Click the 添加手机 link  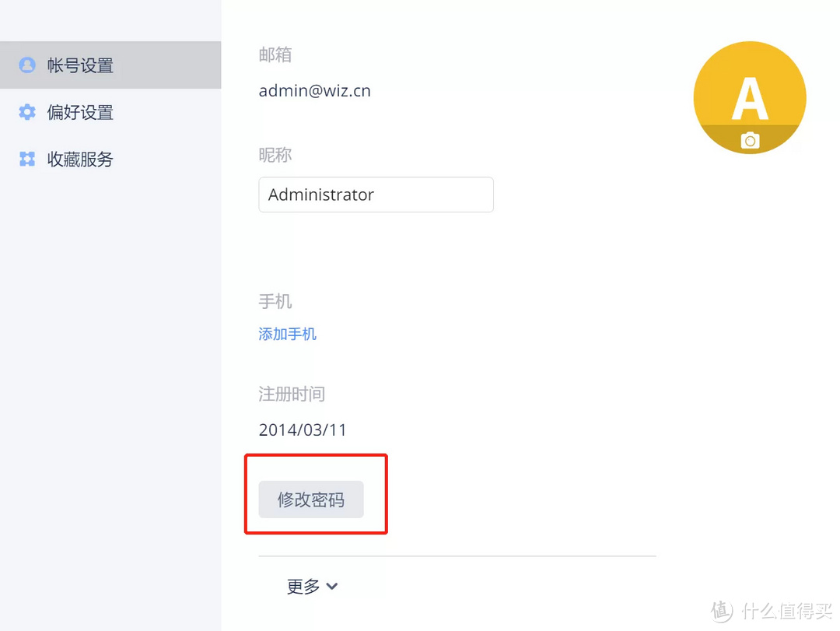(x=288, y=335)
